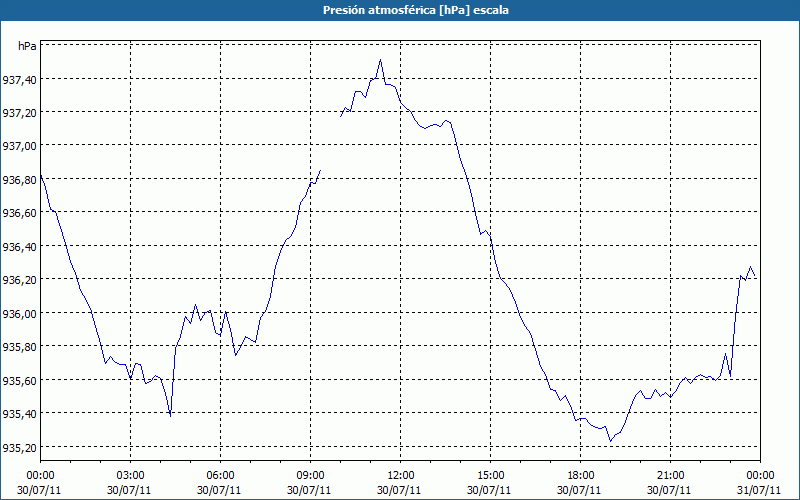Click the 937,20 axis value
Image resolution: width=800 pixels, height=500 pixels.
point(19,112)
